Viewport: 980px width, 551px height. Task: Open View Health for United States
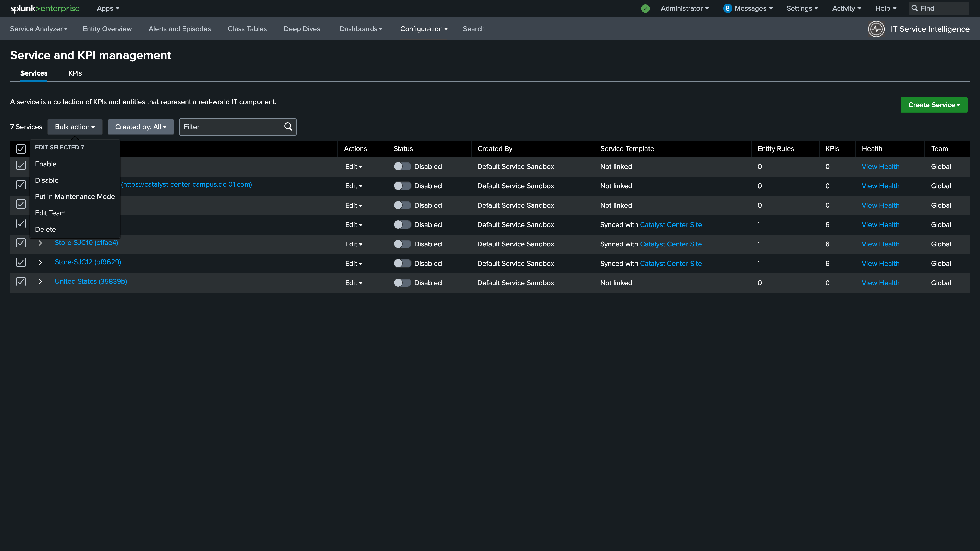pos(880,283)
